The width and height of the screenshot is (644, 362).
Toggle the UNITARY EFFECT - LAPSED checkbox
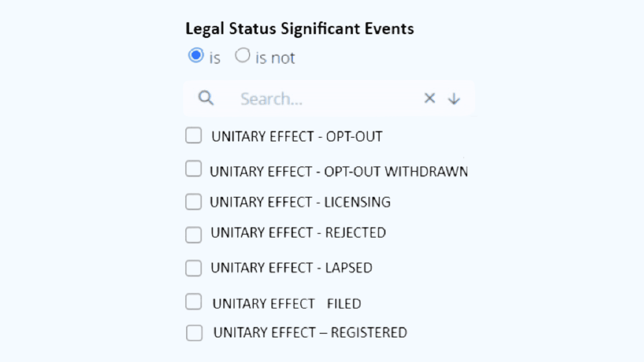(x=193, y=268)
